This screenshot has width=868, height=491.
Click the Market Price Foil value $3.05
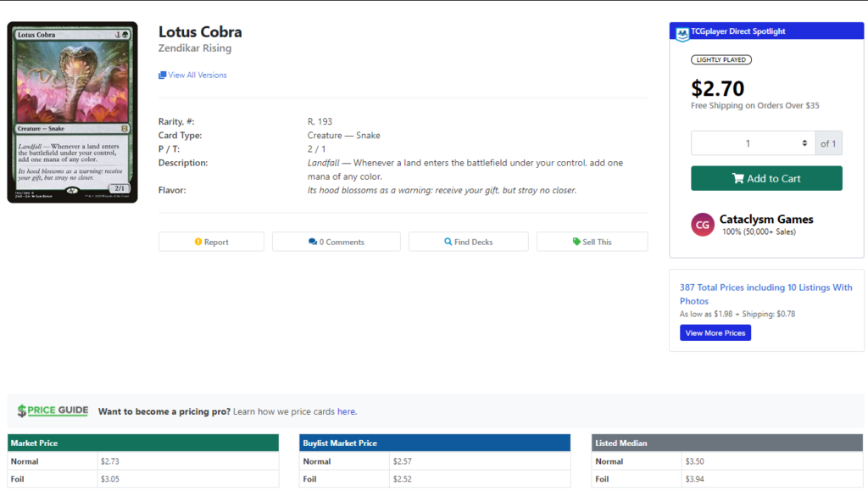[x=109, y=479]
